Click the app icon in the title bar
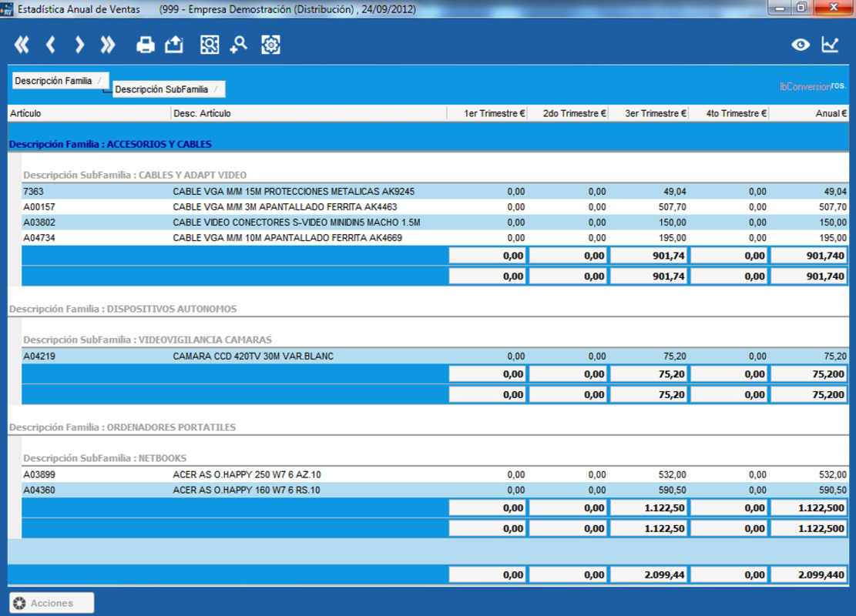Image resolution: width=856 pixels, height=616 pixels. (7, 9)
